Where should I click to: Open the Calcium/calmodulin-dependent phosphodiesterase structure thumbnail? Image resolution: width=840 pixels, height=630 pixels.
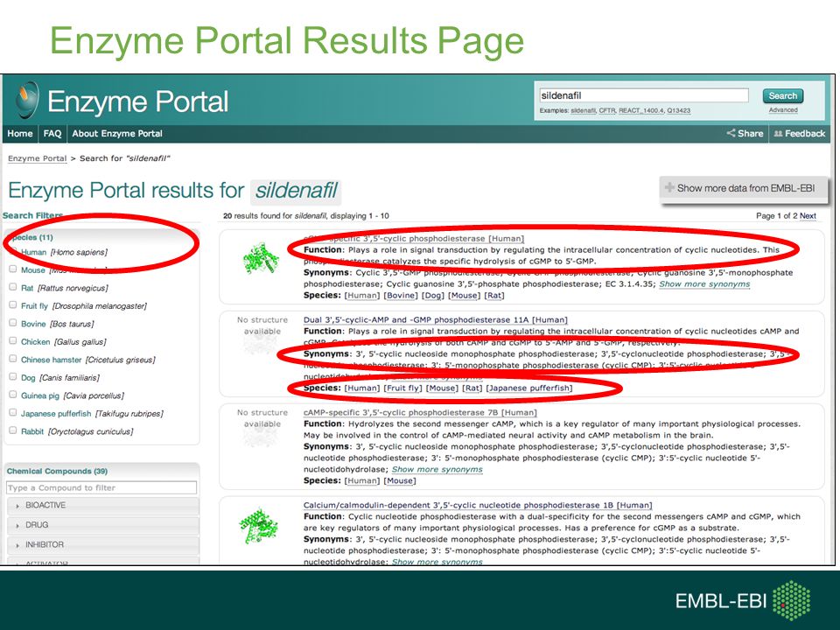(x=259, y=526)
